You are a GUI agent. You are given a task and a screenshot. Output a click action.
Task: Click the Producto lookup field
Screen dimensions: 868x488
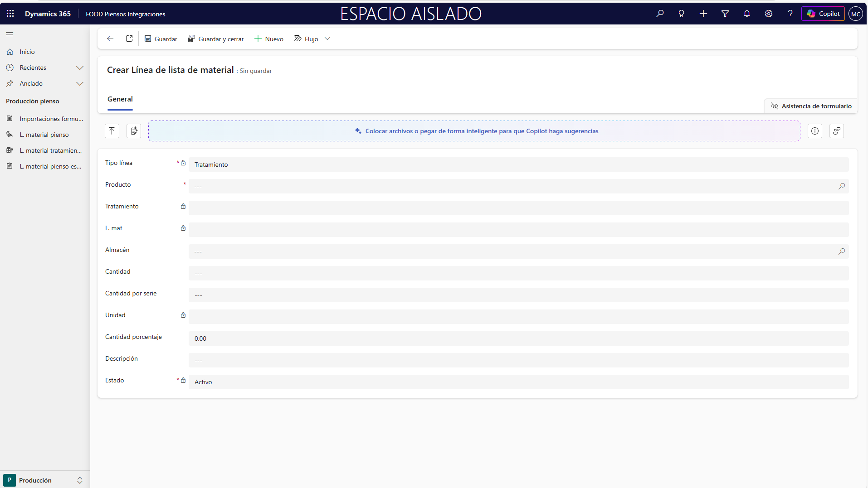click(x=512, y=186)
